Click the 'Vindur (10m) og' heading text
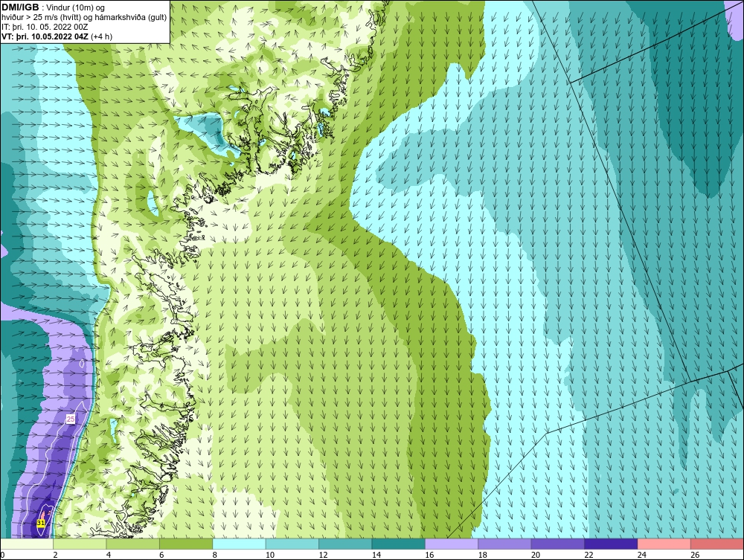The height and width of the screenshot is (560, 744). pyautogui.click(x=75, y=7)
